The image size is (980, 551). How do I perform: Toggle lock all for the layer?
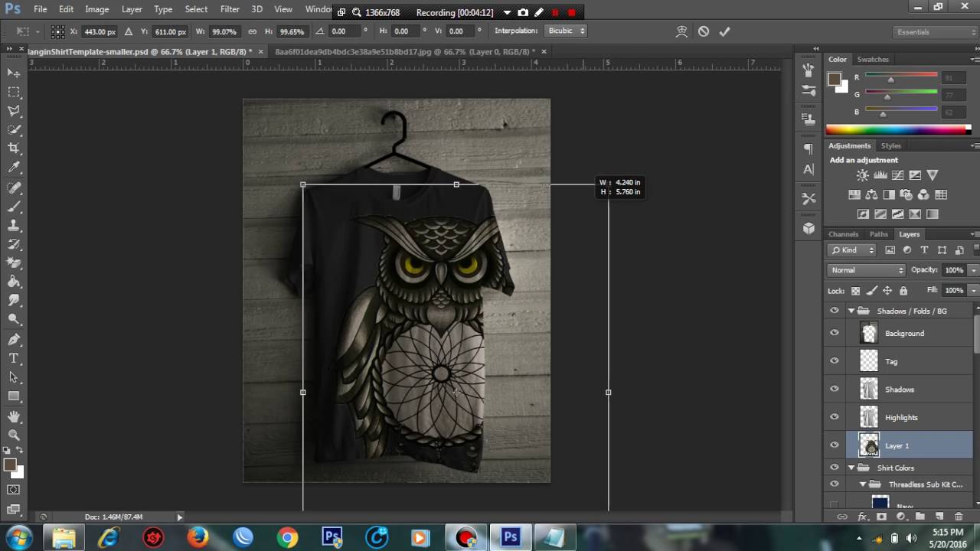coord(903,291)
